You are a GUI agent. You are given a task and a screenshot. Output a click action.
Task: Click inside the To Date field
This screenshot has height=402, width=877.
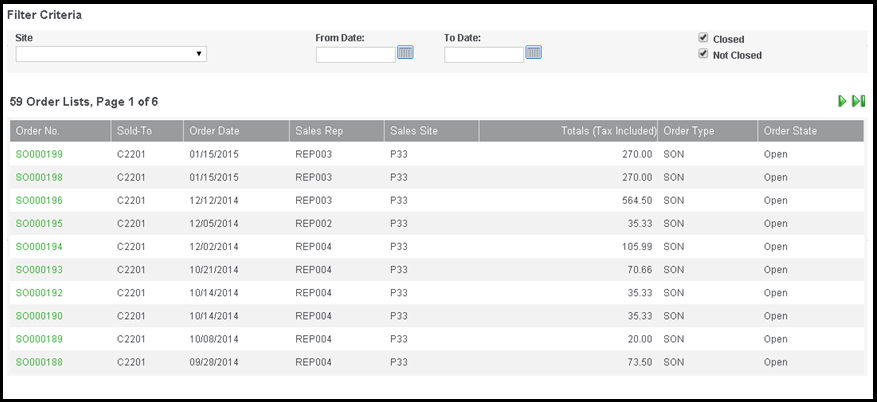click(x=483, y=55)
